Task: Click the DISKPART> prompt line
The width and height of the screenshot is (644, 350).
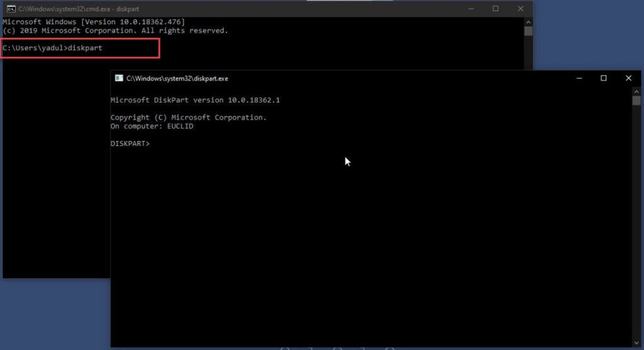Action: tap(130, 144)
